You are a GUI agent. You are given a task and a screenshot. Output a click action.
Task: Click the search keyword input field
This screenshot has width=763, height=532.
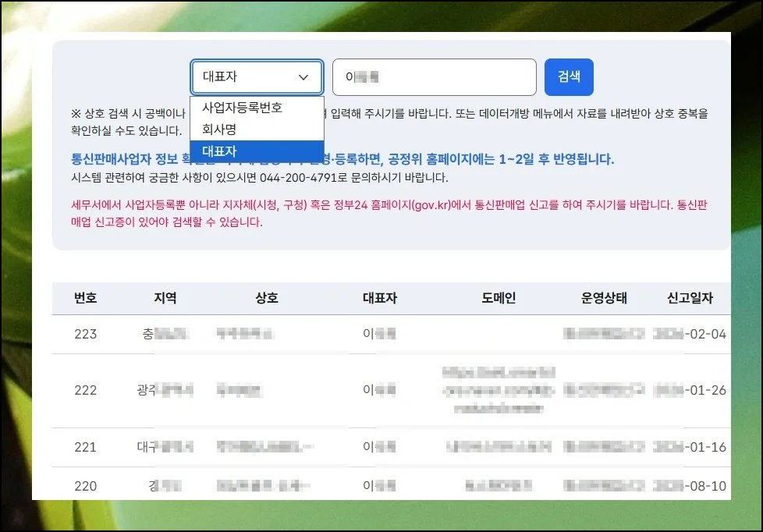(434, 76)
